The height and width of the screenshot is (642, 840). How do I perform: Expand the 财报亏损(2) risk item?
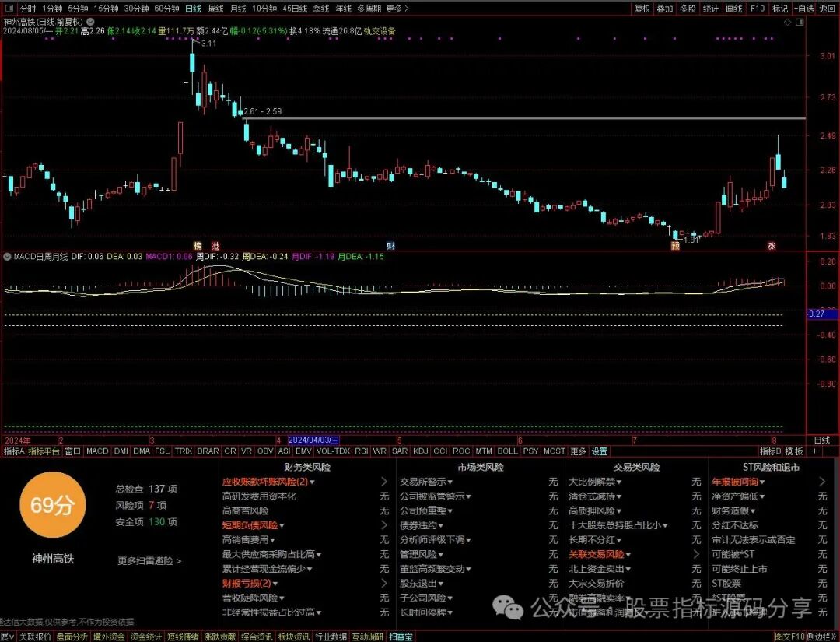point(384,583)
